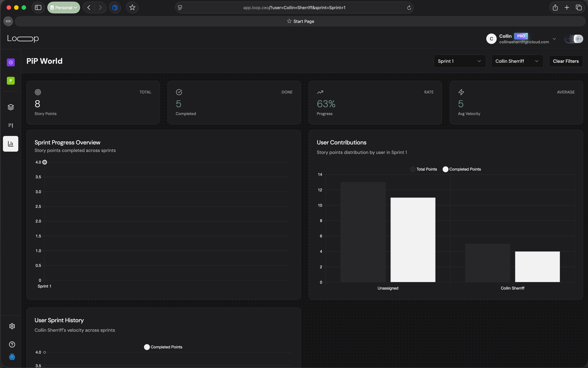
Task: Open the Start Page tab
Action: pos(300,21)
